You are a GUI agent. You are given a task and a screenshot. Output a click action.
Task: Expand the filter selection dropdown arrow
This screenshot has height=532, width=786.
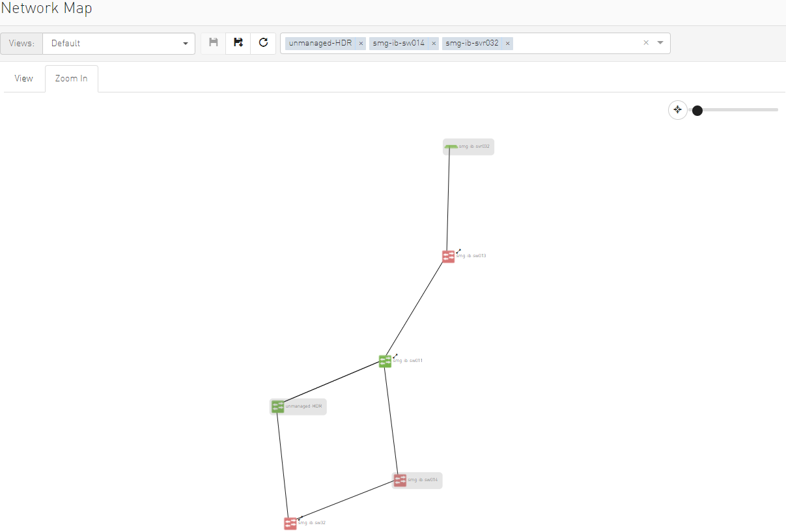tap(660, 42)
